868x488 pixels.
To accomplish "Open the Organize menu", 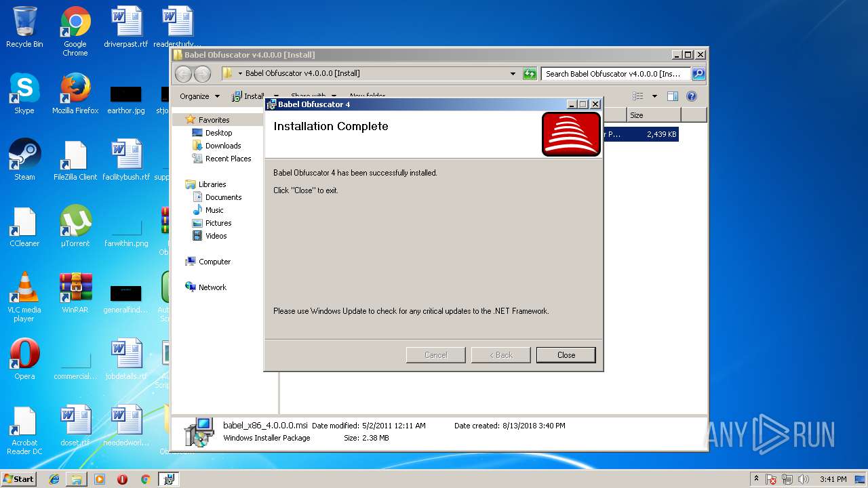I will (x=199, y=96).
